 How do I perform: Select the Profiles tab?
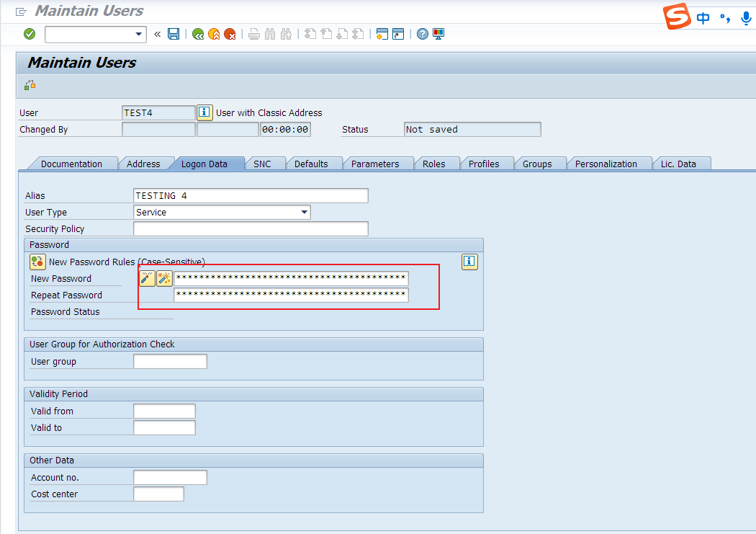click(484, 164)
